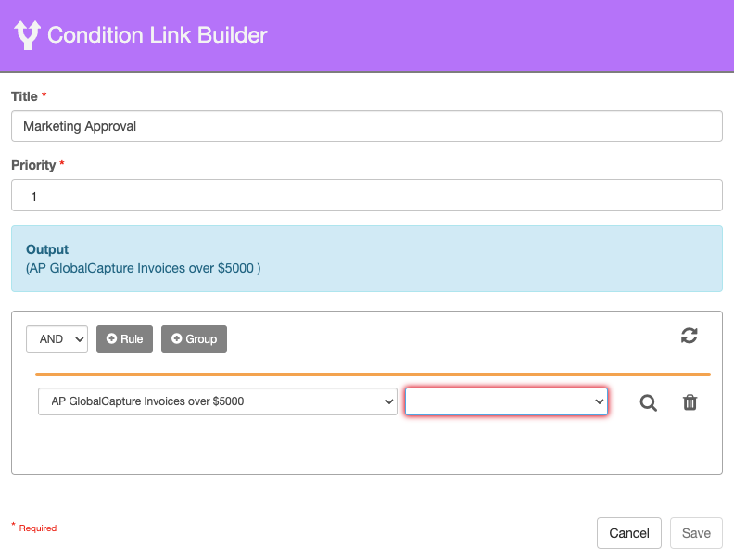Screen dimensions: 734x560
Task: Click the Priority field label
Action: (33, 165)
